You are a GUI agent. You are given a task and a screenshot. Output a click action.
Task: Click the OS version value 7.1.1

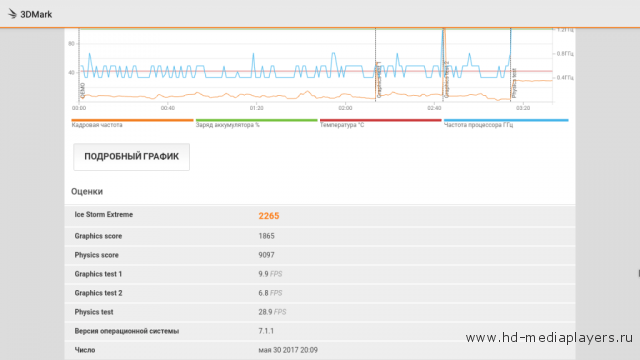pos(266,331)
